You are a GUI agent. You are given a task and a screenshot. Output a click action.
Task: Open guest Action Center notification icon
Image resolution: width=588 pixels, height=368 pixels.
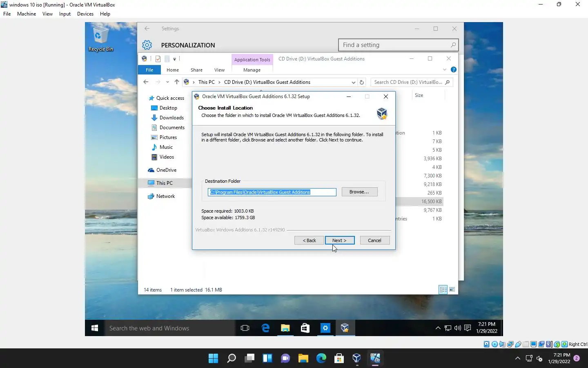(468, 328)
